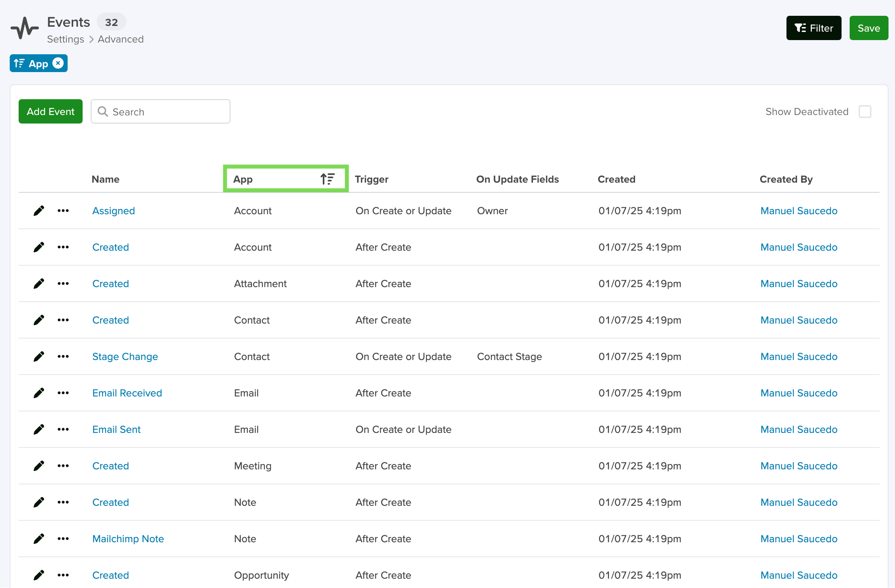Open Manuel Saucedo profile in Email Sent row
895x588 pixels.
[x=799, y=429]
